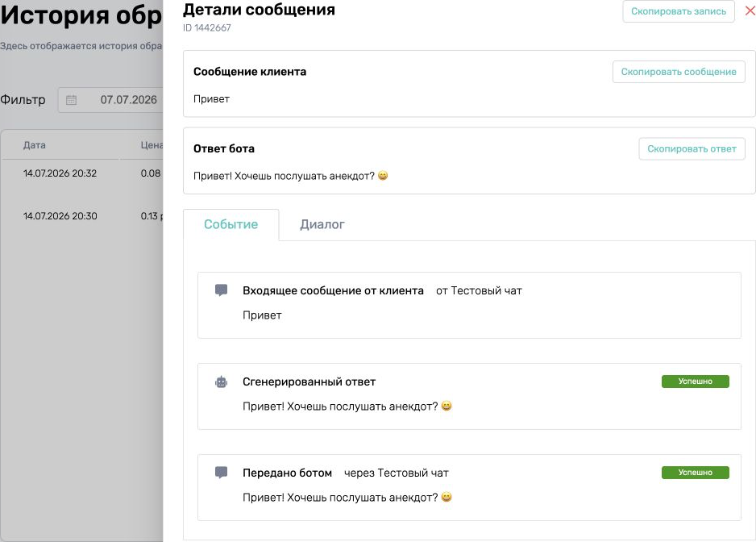The width and height of the screenshot is (756, 542).
Task: Click Привет text in the incoming message event
Action: 262,315
